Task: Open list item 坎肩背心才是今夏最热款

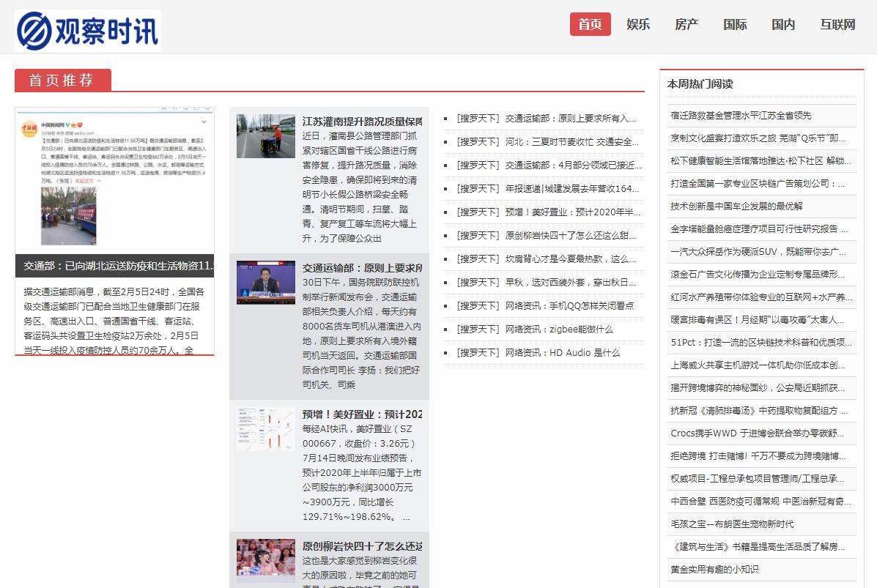Action: pos(571,259)
